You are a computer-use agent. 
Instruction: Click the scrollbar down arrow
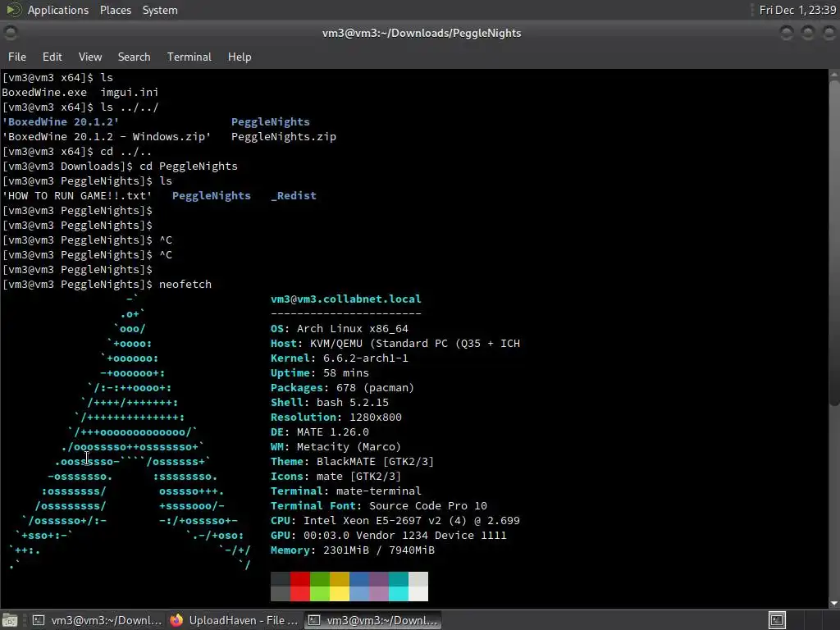tap(834, 604)
